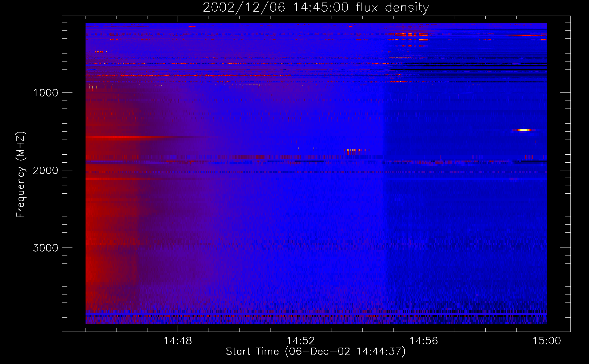Click the 'Start Time (06-Dec-02 14:44:37)' label

316,352
